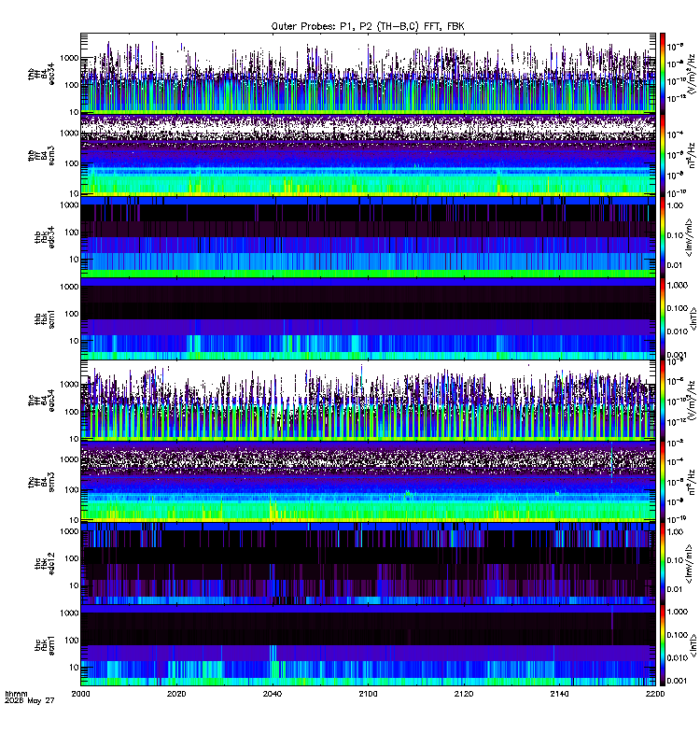
Task: Click the color bar of thb eac34 panel
Action: pyautogui.click(x=662, y=74)
